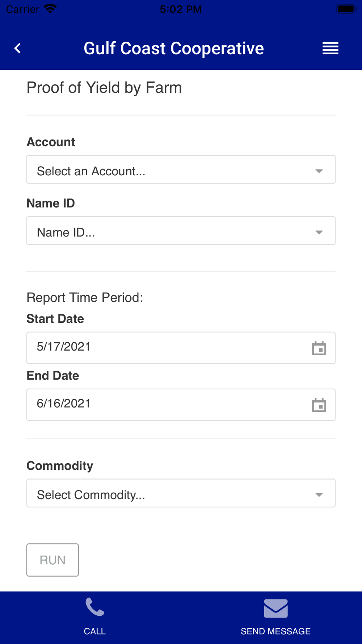Expand the Name ID dropdown
Viewport: 362px width, 644px height.
[x=181, y=231]
